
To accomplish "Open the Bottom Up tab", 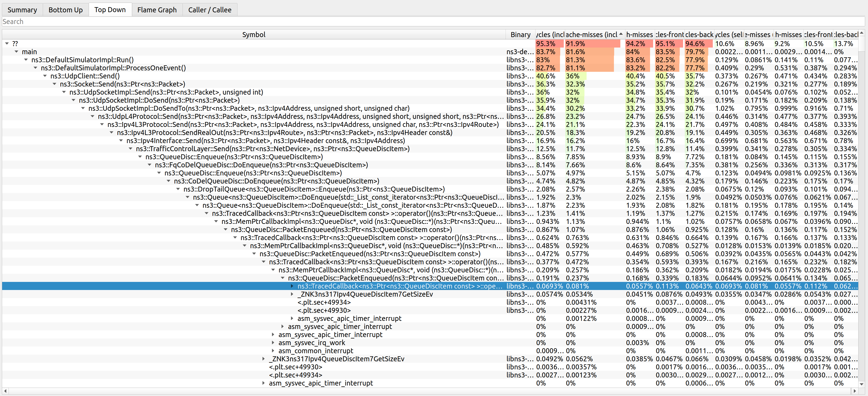I will click(65, 10).
